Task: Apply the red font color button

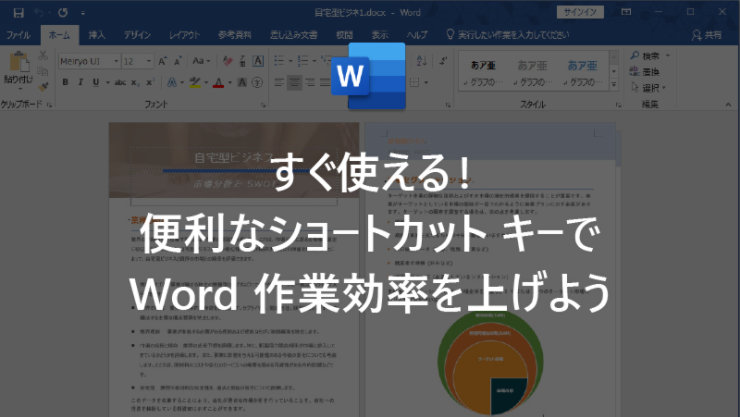Action: tap(219, 83)
